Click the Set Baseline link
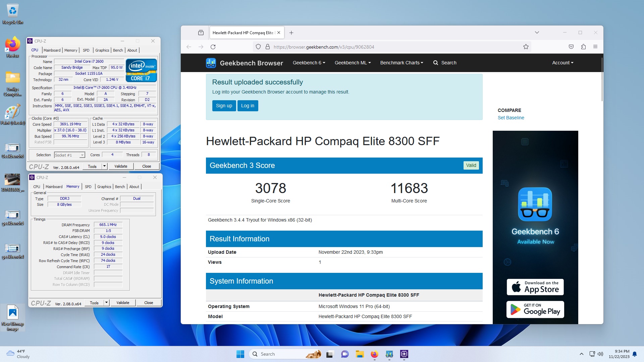Viewport: 644px width, 362px height. [511, 118]
